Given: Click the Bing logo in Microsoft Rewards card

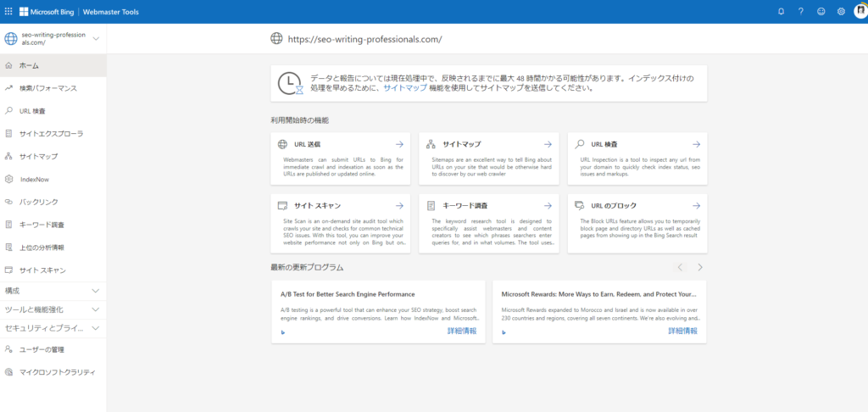Looking at the screenshot, I should coord(504,332).
